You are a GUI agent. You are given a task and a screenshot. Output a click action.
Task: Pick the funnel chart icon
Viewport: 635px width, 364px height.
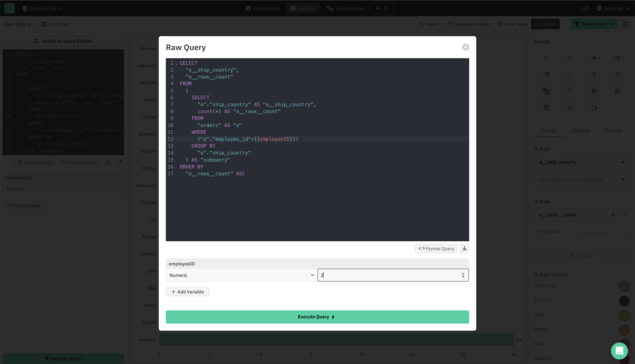pyautogui.click(x=570, y=91)
